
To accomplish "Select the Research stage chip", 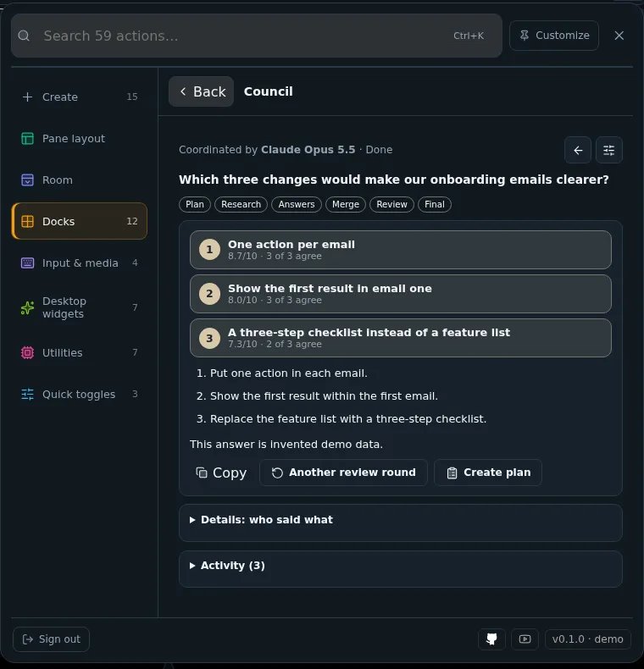I will [x=241, y=204].
